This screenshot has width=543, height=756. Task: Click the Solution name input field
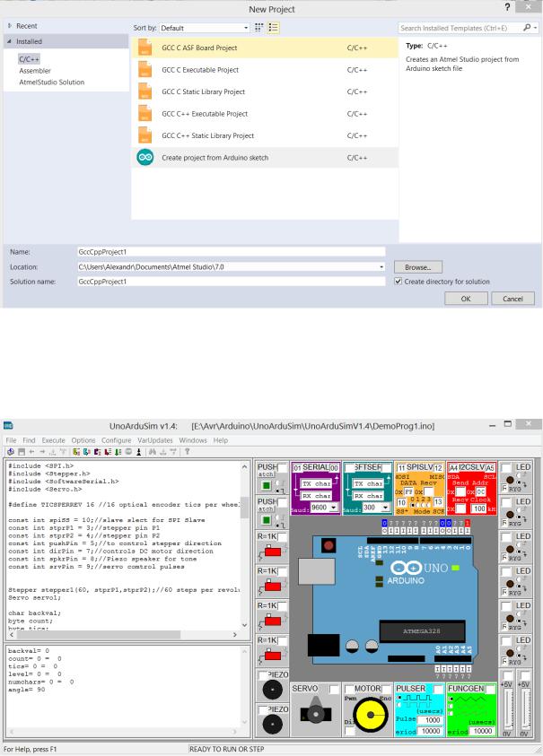(232, 281)
